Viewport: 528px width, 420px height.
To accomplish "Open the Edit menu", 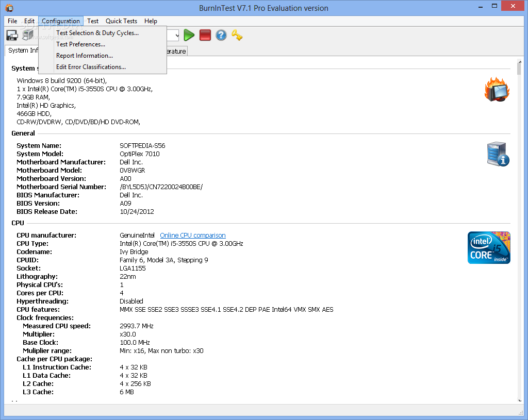I will 29,21.
